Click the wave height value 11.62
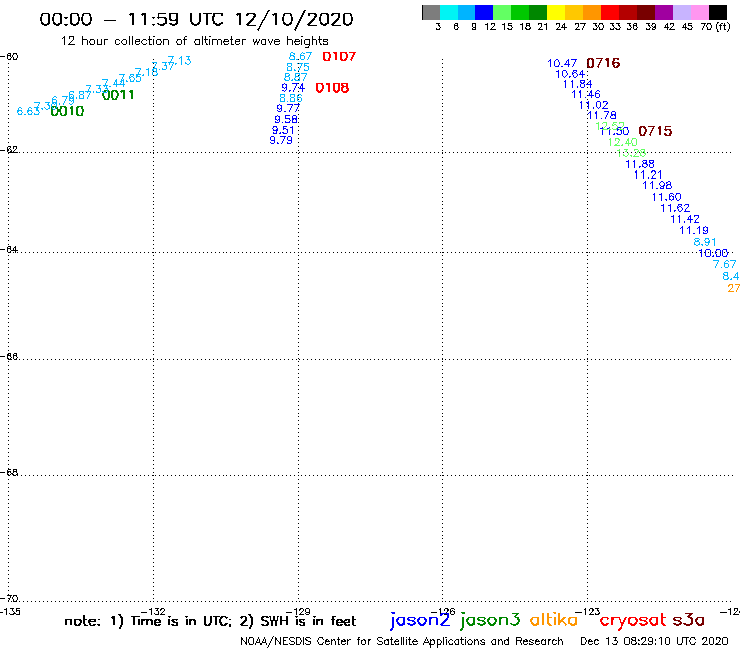Viewport: 740px width, 650px height. 675,208
